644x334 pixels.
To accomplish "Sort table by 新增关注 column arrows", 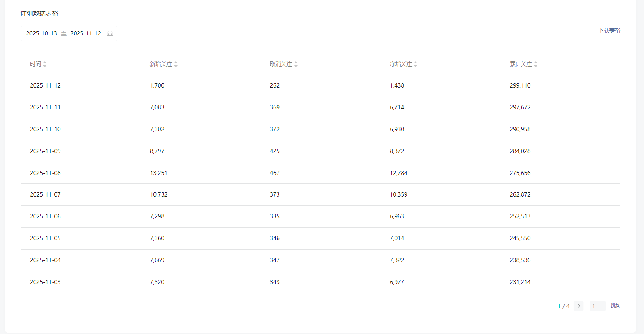I will pyautogui.click(x=176, y=64).
